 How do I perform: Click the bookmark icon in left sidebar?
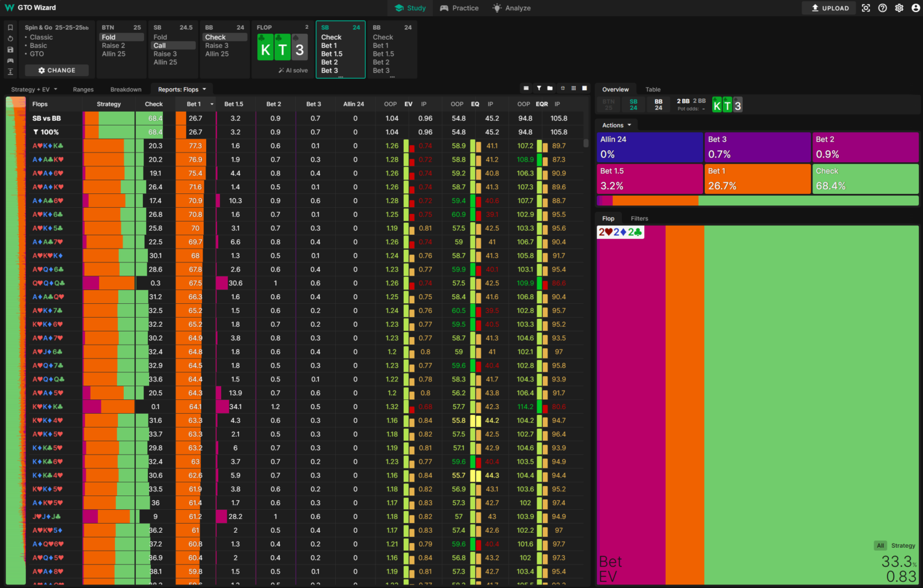(x=10, y=28)
